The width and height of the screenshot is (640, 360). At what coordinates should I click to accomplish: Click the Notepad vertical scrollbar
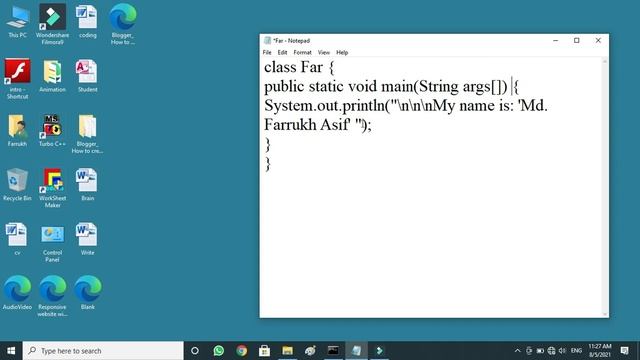tap(604, 187)
